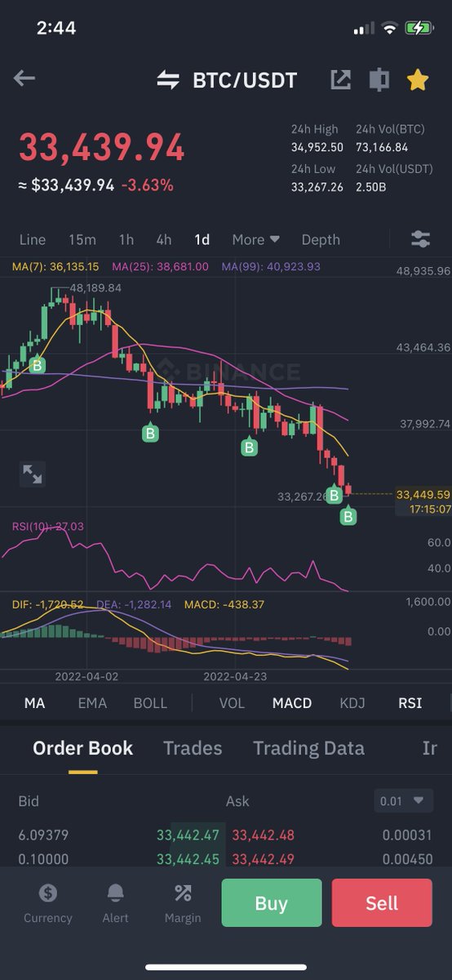Open the Margin icon
The width and height of the screenshot is (452, 980).
coord(183,904)
